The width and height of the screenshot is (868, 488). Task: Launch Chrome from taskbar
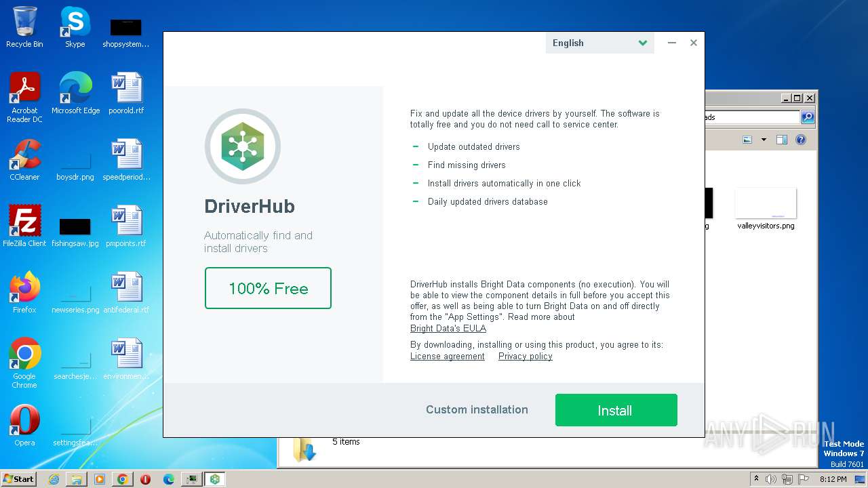[x=123, y=479]
